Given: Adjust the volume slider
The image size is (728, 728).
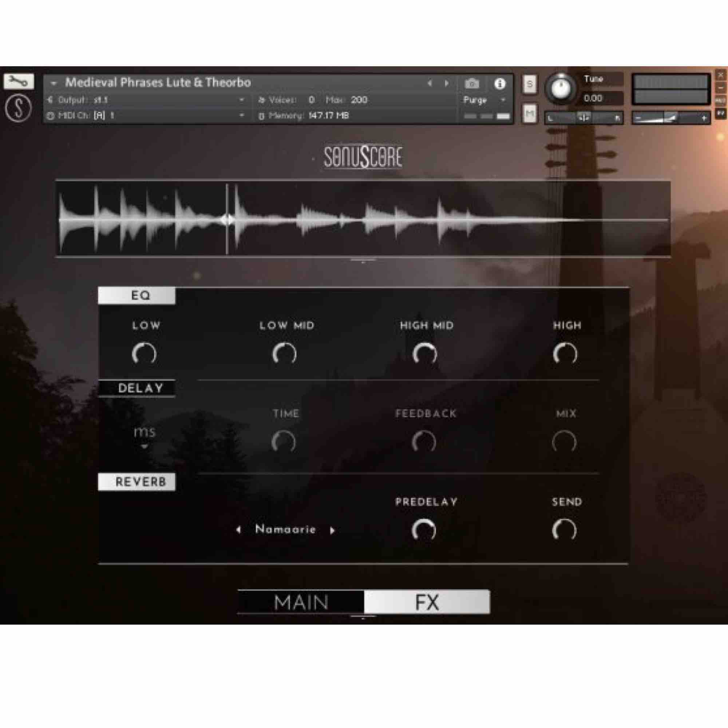Looking at the screenshot, I should (x=671, y=118).
